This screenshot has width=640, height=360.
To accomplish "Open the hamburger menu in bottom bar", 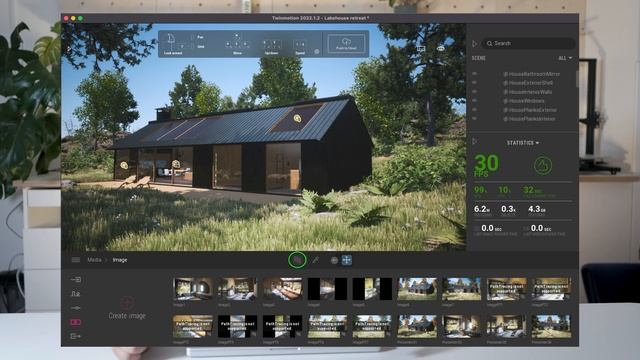I will coord(76,260).
